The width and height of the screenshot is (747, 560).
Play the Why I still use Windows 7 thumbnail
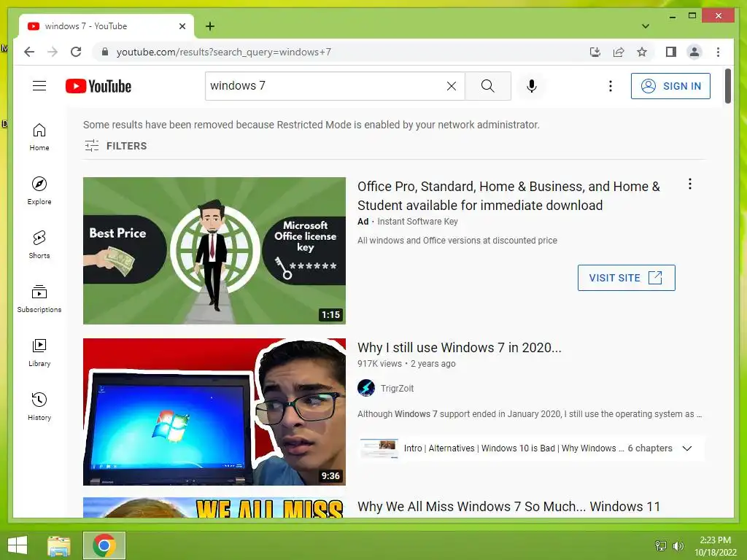pyautogui.click(x=214, y=412)
